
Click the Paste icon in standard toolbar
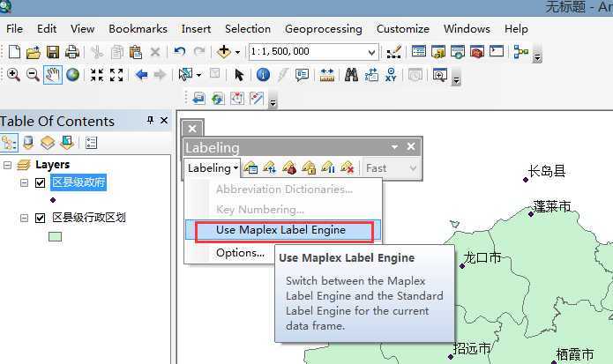coord(135,52)
